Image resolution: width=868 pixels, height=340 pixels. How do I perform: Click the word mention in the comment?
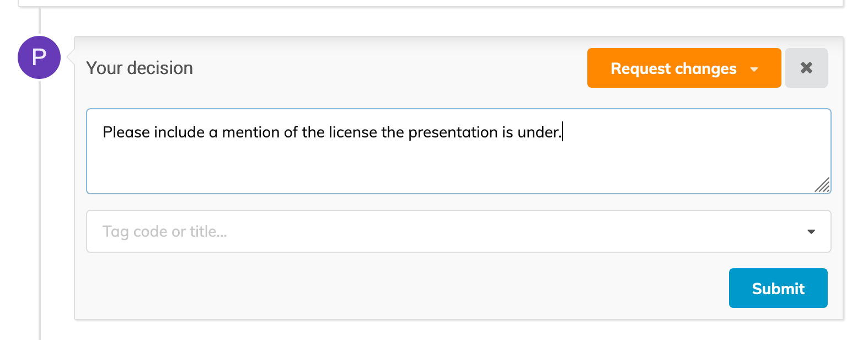(x=251, y=132)
